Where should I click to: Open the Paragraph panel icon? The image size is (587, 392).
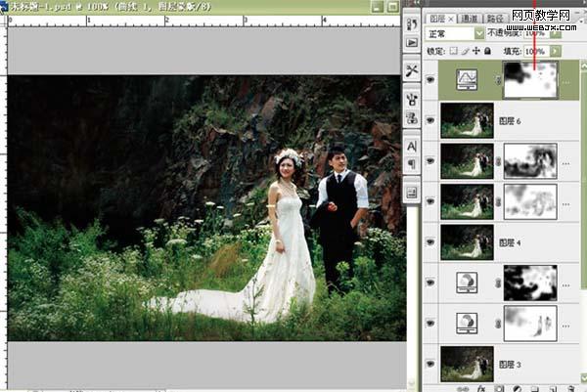[x=411, y=162]
